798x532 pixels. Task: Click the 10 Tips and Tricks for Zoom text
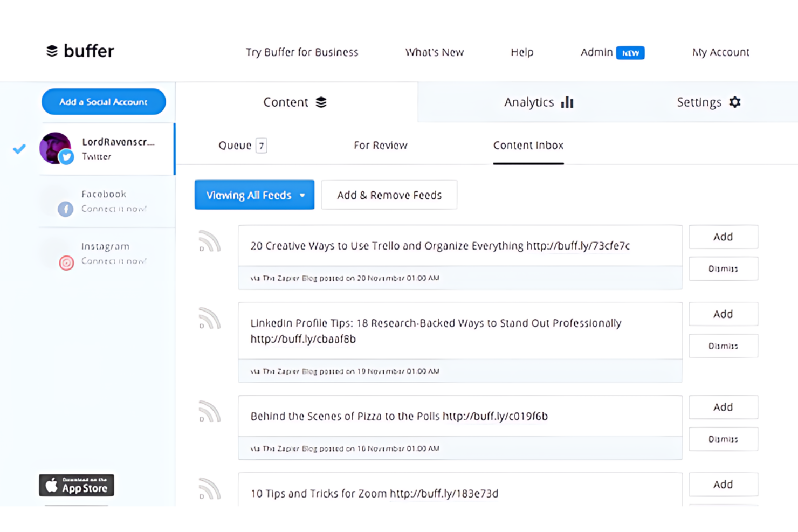(x=374, y=493)
